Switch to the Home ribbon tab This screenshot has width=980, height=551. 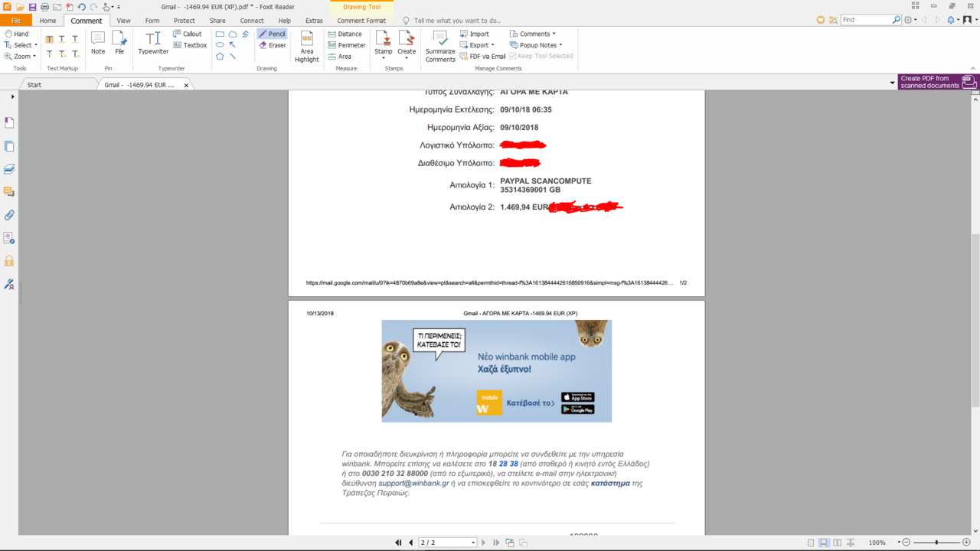pyautogui.click(x=47, y=21)
